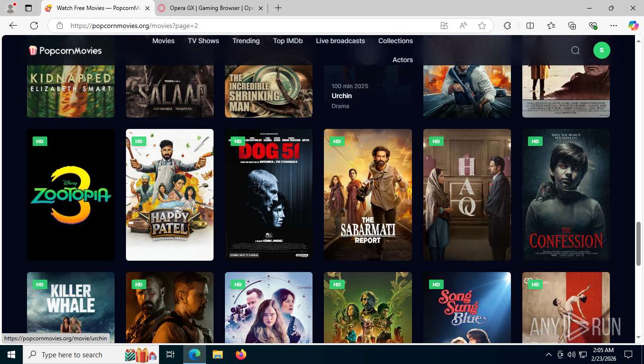Click the page vertical scrollbar thumb
The width and height of the screenshot is (644, 364).
click(x=638, y=243)
